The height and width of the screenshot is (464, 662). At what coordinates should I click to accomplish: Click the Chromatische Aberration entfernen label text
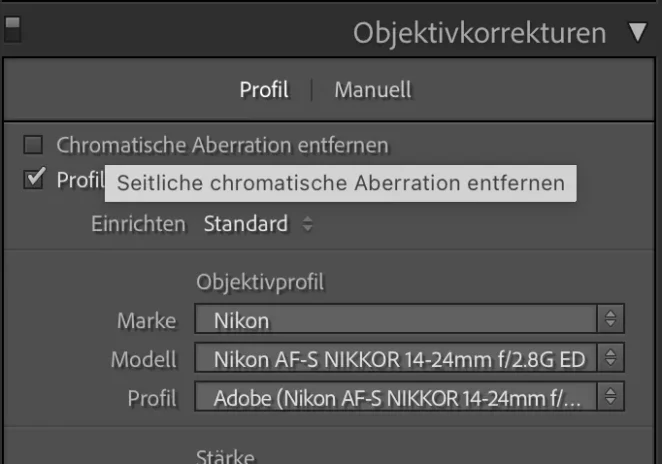[222, 145]
